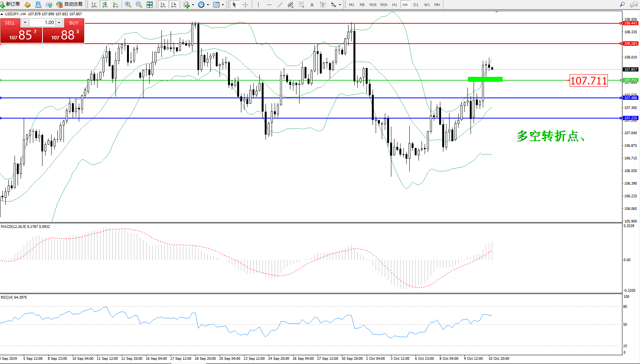Switch to the D1 timeframe
640x364 pixels.
click(x=416, y=5)
